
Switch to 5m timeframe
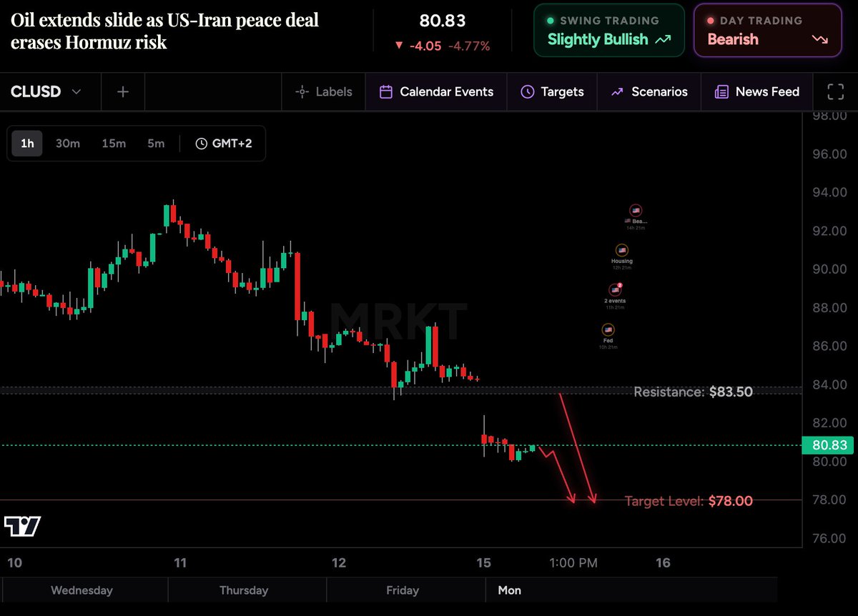tap(156, 144)
